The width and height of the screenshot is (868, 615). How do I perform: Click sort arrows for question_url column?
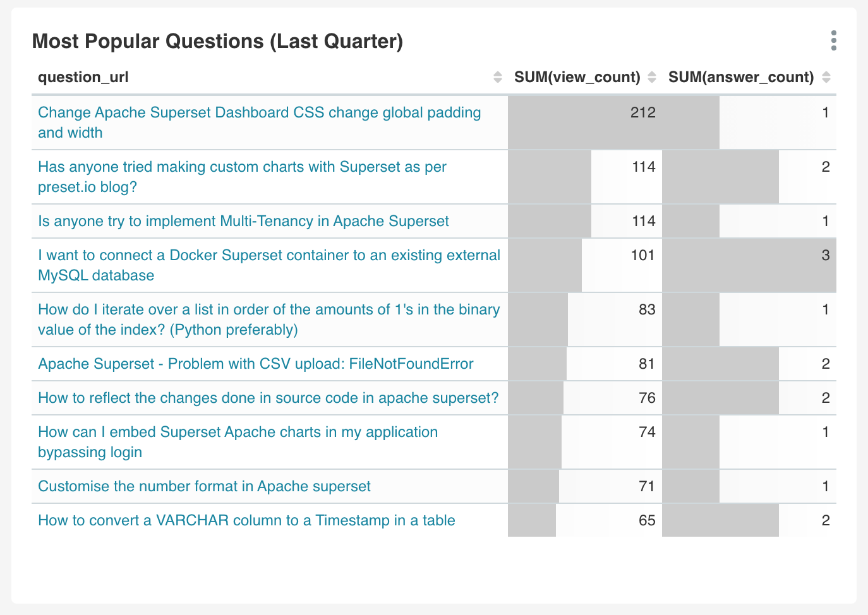pos(498,77)
